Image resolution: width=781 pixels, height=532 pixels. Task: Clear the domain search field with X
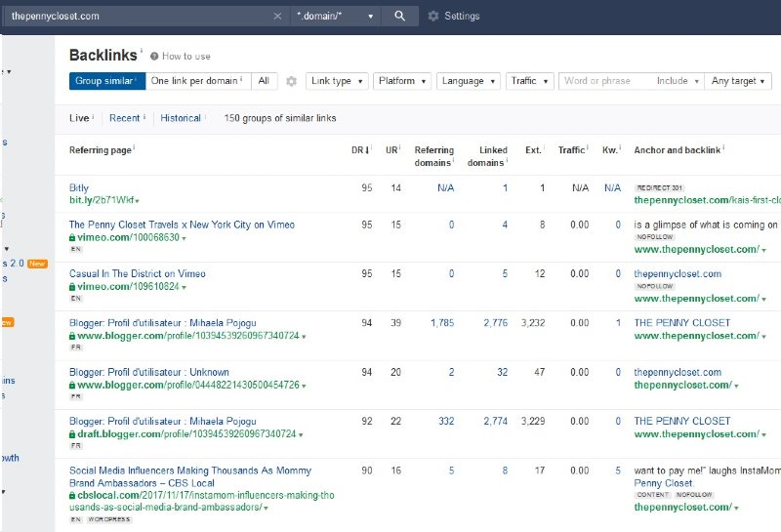(277, 17)
